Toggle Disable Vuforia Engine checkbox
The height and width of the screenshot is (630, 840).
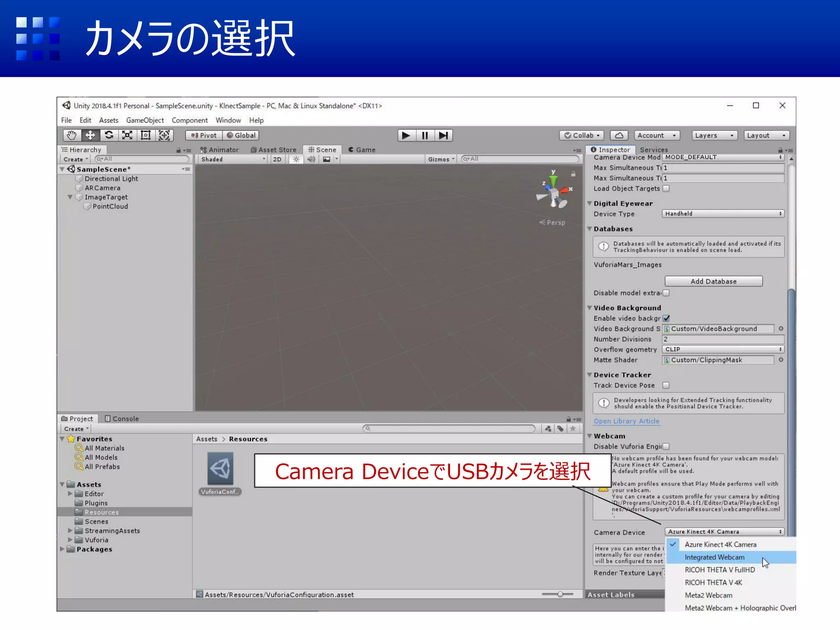pyautogui.click(x=666, y=446)
